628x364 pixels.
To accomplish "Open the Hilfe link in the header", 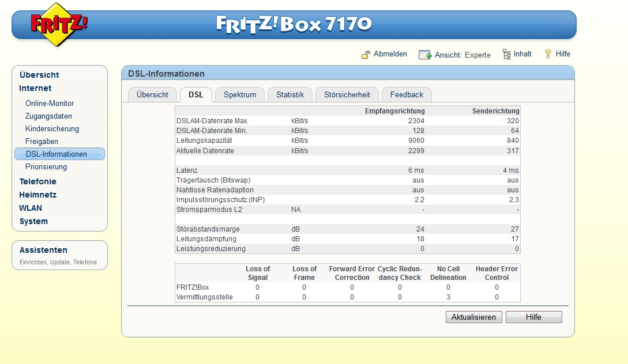I will tap(563, 54).
